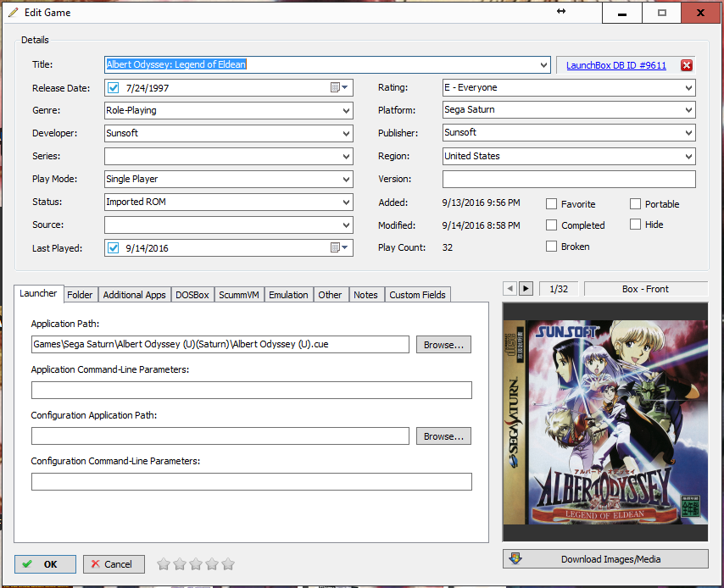The image size is (724, 588).
Task: Click Application Command-Line Parameters field
Action: (x=252, y=390)
